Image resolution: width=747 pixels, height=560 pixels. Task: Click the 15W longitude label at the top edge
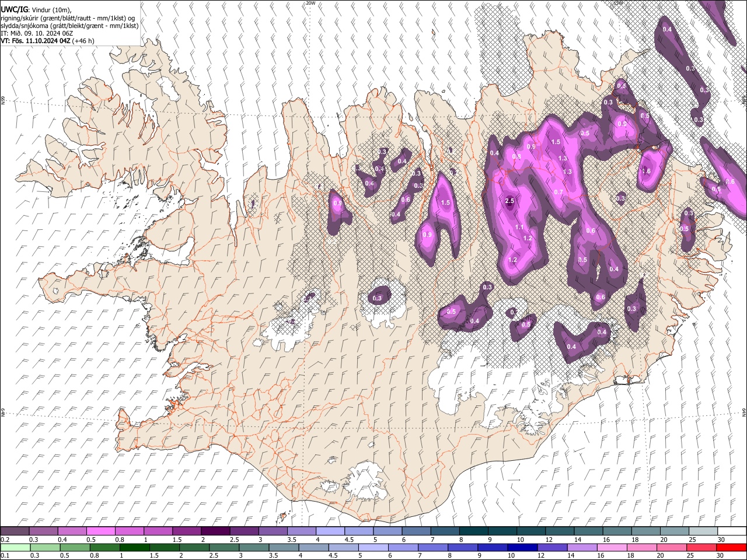click(618, 3)
